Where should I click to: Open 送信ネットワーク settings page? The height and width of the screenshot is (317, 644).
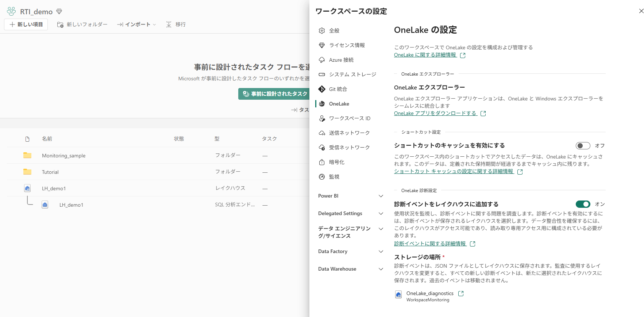(350, 133)
